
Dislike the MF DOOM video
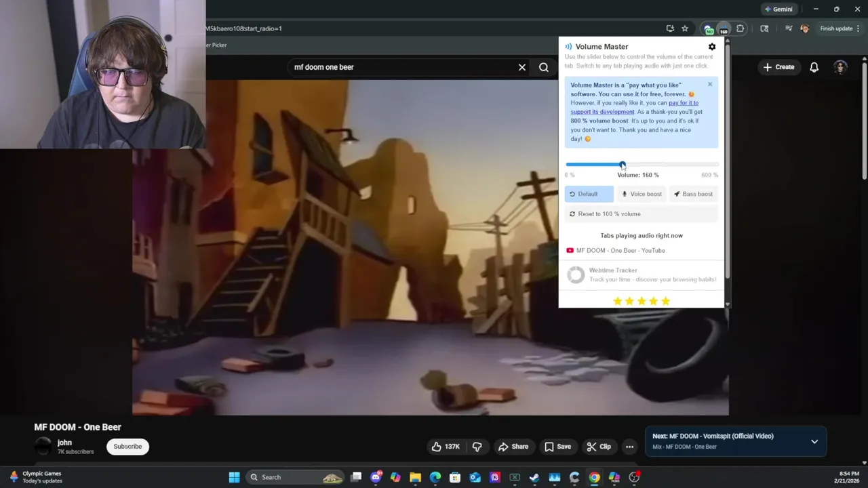click(477, 447)
